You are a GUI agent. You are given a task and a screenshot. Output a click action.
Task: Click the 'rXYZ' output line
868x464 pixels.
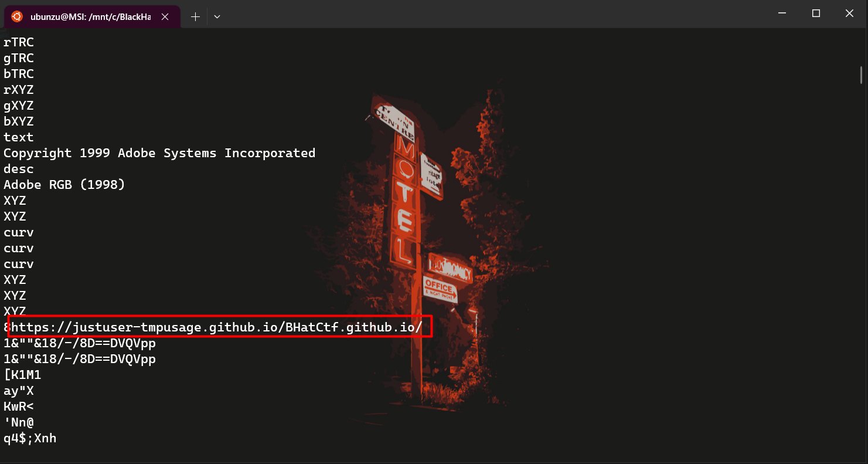tap(19, 90)
